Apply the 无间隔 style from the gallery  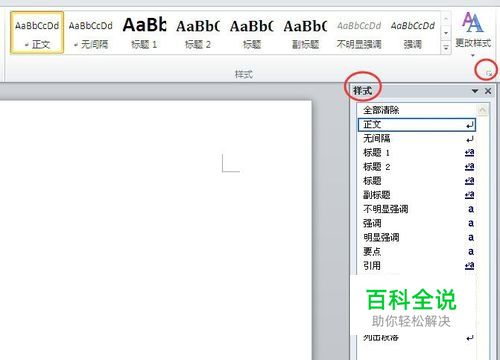point(91,33)
